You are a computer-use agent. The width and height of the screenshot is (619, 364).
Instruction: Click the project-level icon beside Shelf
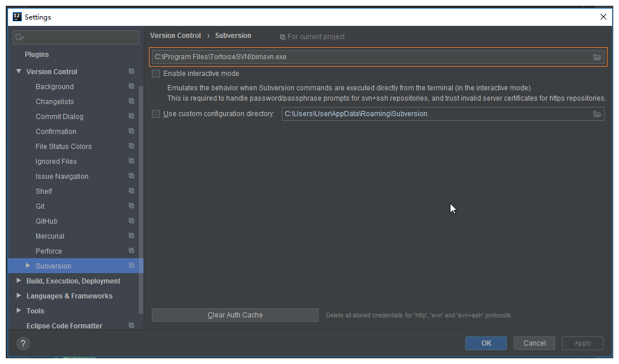pyautogui.click(x=132, y=191)
